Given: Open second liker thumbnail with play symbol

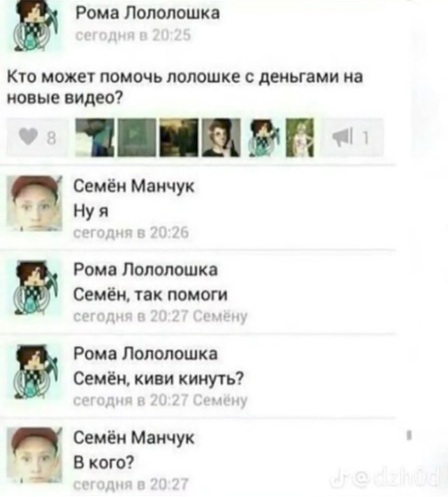Looking at the screenshot, I should point(137,138).
